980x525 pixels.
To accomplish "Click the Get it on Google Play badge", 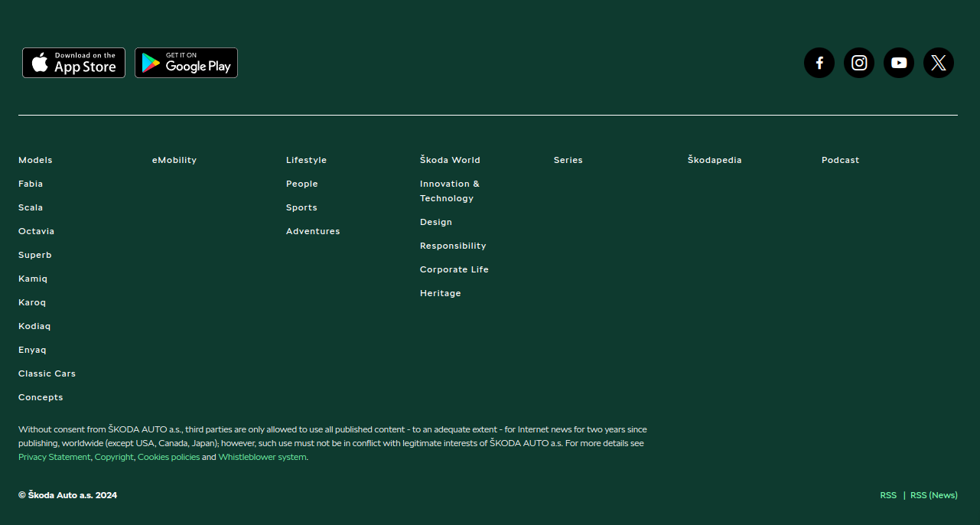I will [186, 63].
